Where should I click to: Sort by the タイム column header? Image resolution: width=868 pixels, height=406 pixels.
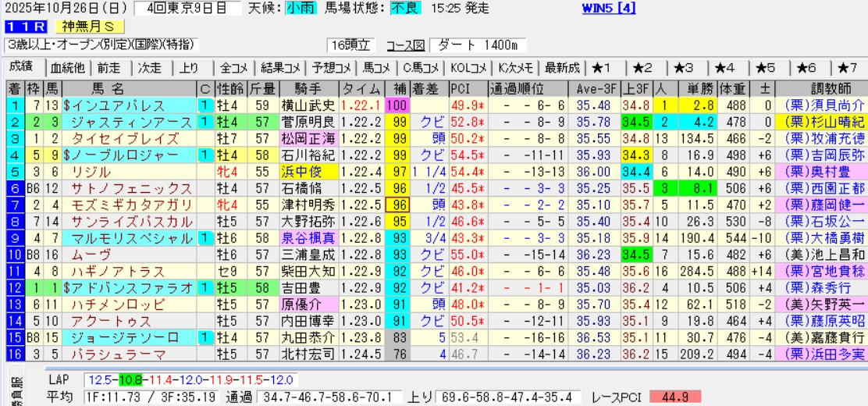click(x=362, y=88)
